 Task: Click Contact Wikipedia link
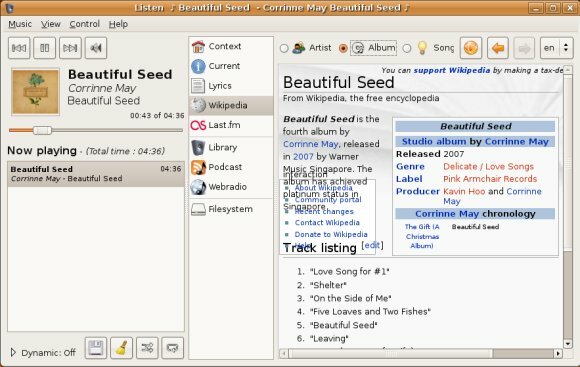327,223
